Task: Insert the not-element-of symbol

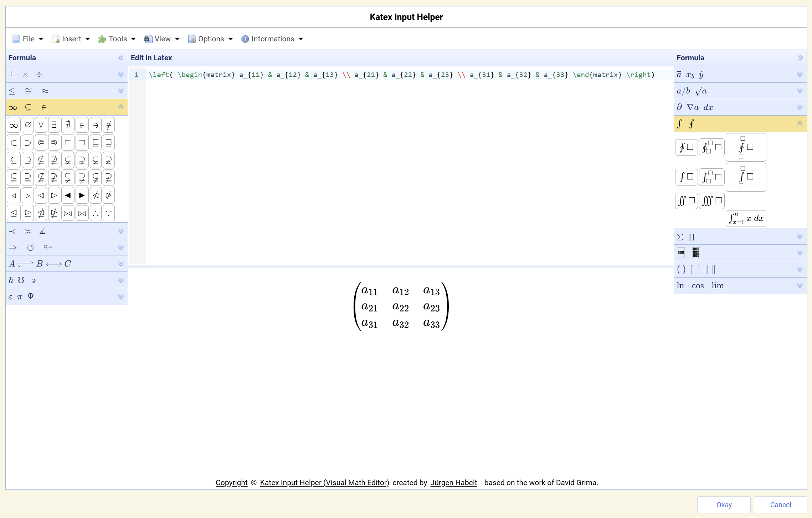Action: 109,125
